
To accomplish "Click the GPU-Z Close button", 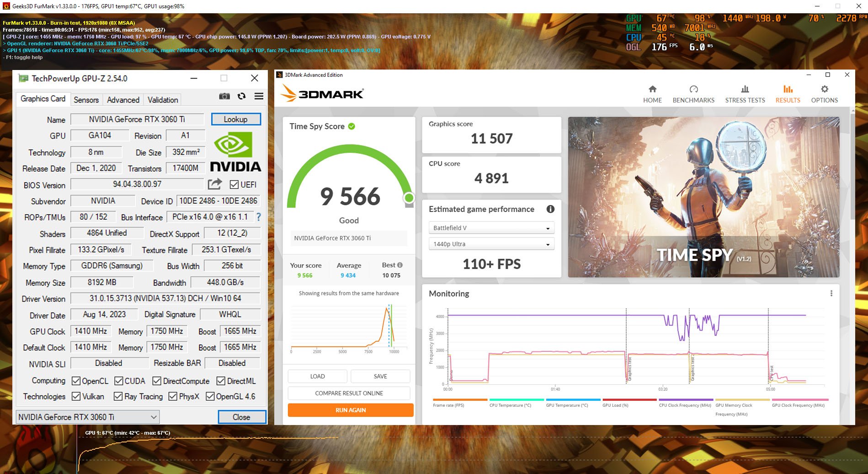I will pyautogui.click(x=242, y=417).
